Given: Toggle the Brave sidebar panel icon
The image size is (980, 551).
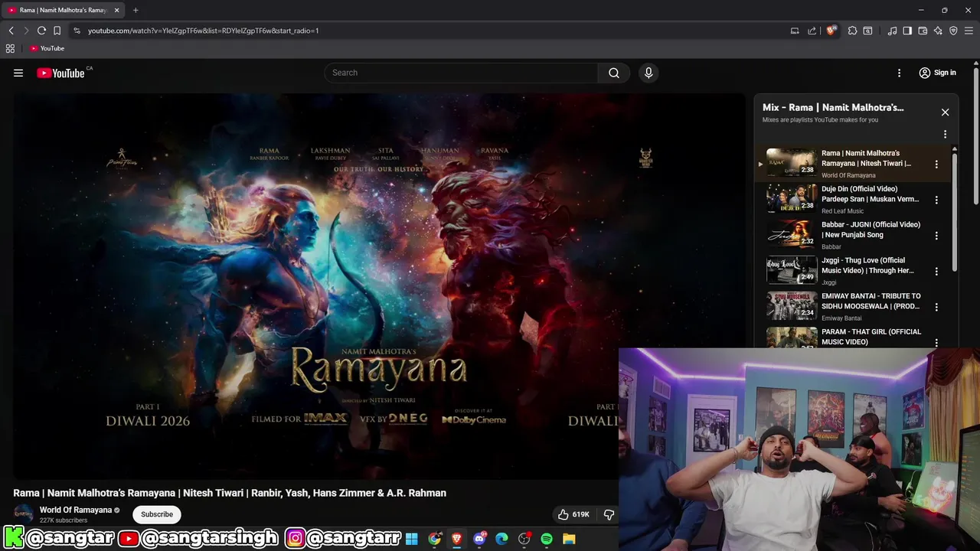Looking at the screenshot, I should 907,31.
